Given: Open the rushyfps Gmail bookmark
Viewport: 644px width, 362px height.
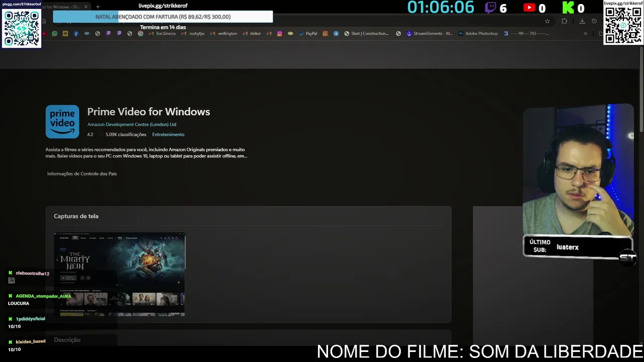Looking at the screenshot, I should coord(193,34).
